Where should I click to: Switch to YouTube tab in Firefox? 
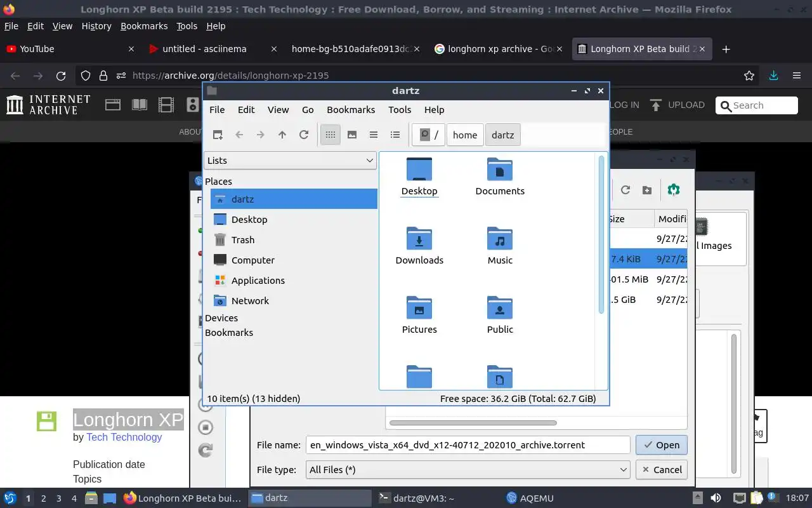pos(70,49)
